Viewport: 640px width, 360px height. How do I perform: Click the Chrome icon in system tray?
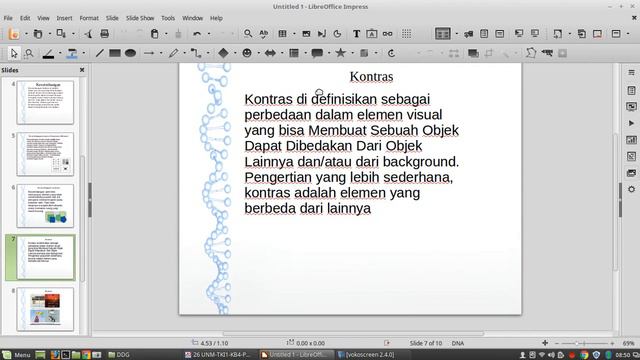(x=584, y=355)
